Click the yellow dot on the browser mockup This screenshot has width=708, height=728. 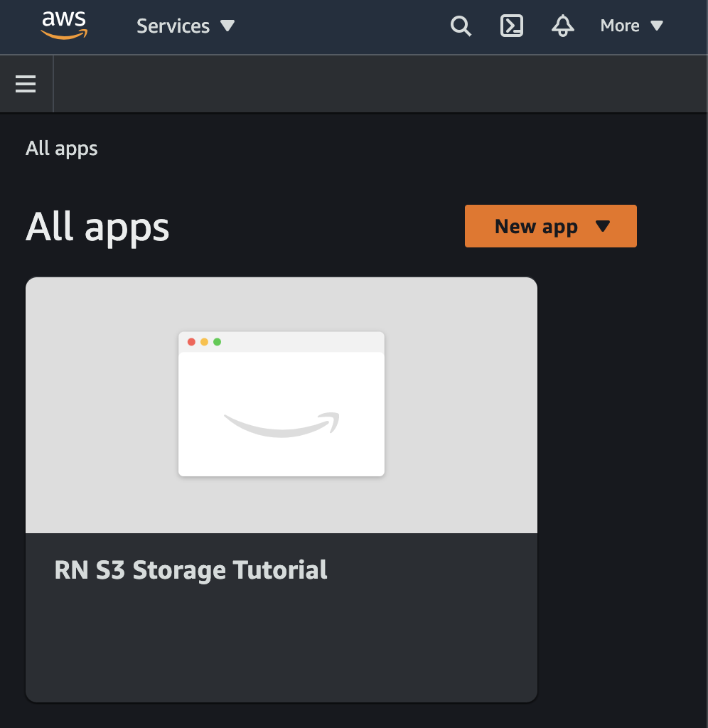[x=205, y=341]
